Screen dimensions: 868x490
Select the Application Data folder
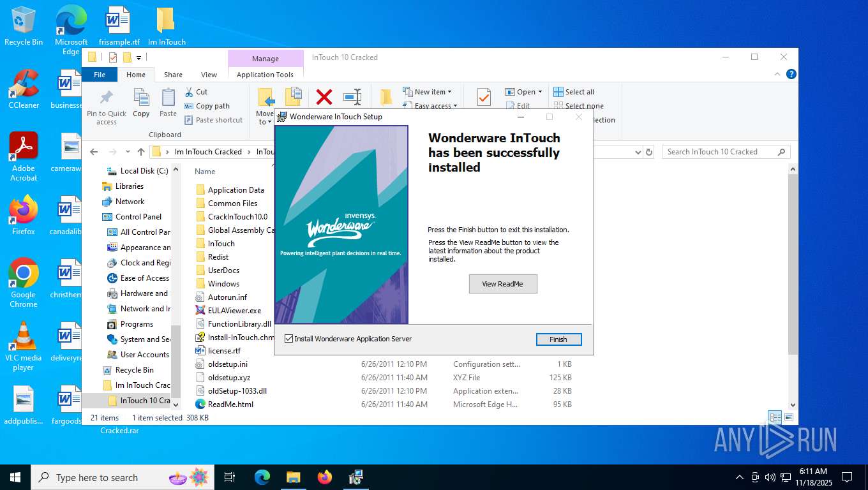pyautogui.click(x=230, y=190)
